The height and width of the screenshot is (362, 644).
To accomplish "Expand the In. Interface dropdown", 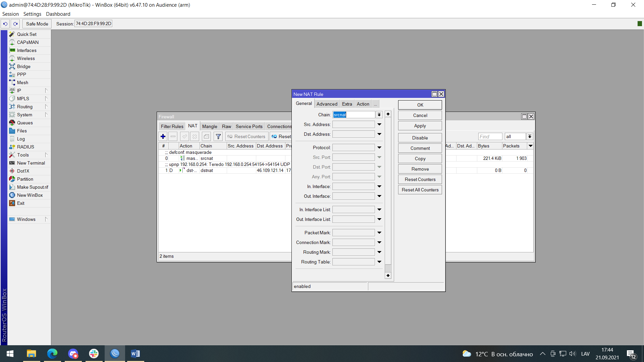I will pyautogui.click(x=379, y=186).
